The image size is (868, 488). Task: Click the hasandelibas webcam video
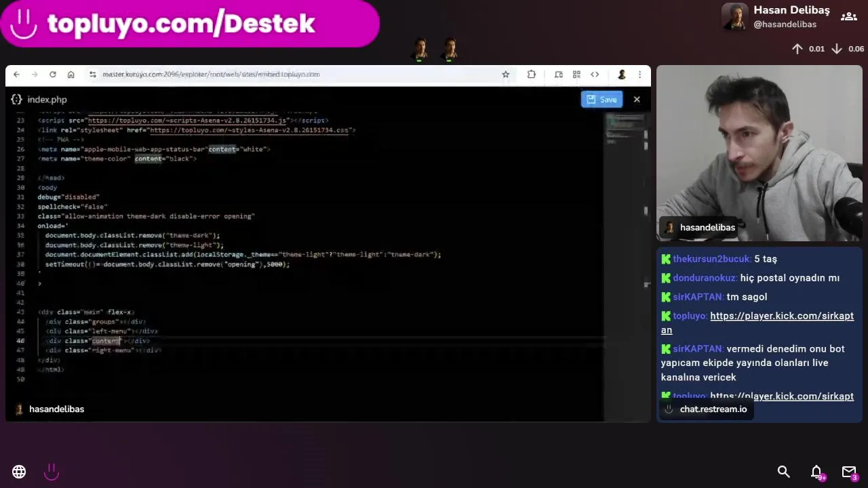(759, 153)
